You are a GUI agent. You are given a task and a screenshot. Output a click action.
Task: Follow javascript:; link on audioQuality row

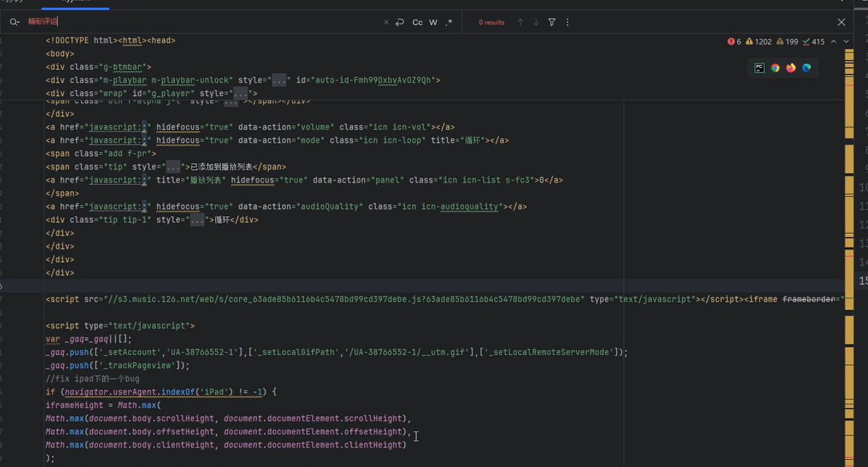coord(117,207)
